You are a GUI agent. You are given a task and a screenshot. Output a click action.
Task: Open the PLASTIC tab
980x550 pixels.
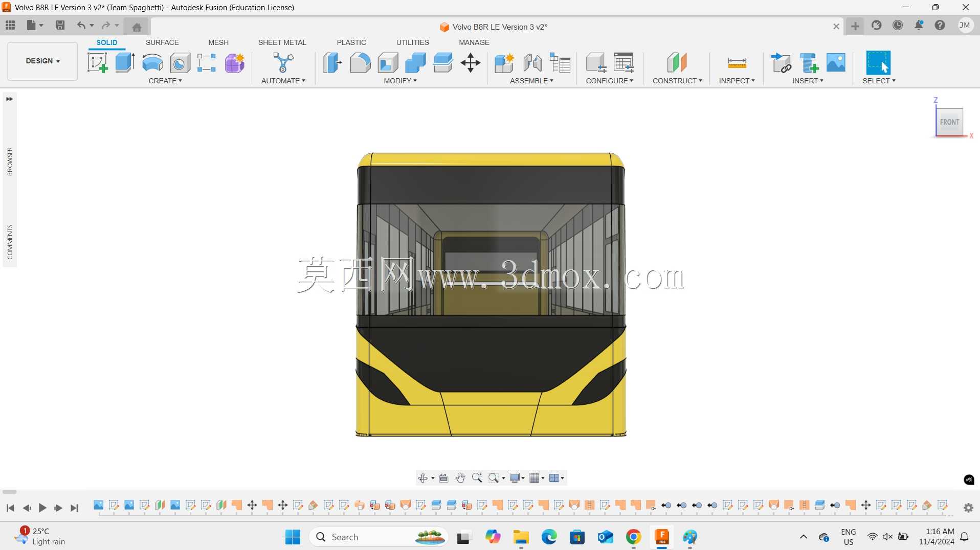(x=351, y=42)
